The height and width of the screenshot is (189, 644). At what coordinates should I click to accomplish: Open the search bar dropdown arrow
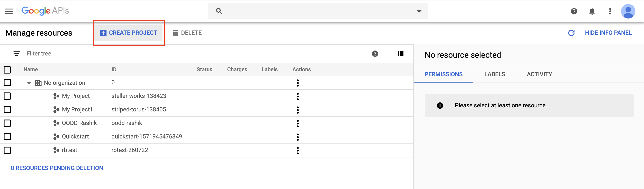pyautogui.click(x=419, y=11)
